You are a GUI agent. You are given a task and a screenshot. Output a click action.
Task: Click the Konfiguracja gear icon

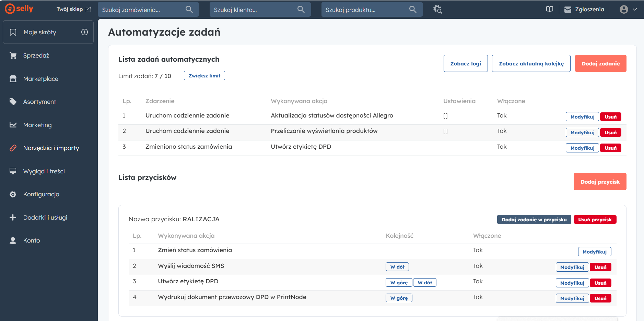click(x=13, y=194)
